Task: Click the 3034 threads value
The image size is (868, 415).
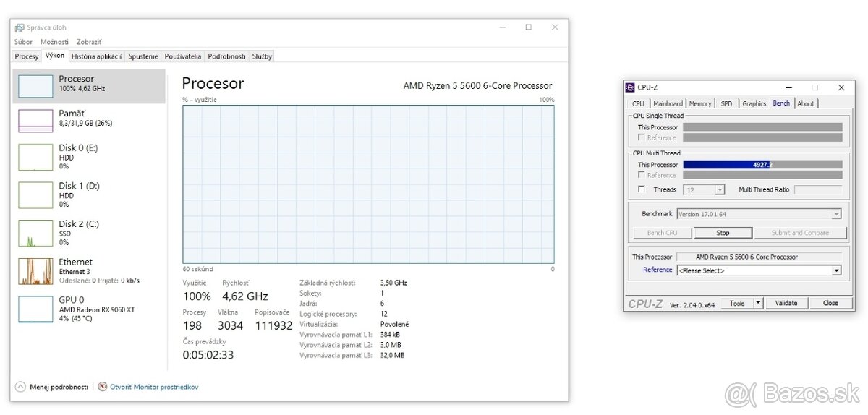Action: point(231,326)
